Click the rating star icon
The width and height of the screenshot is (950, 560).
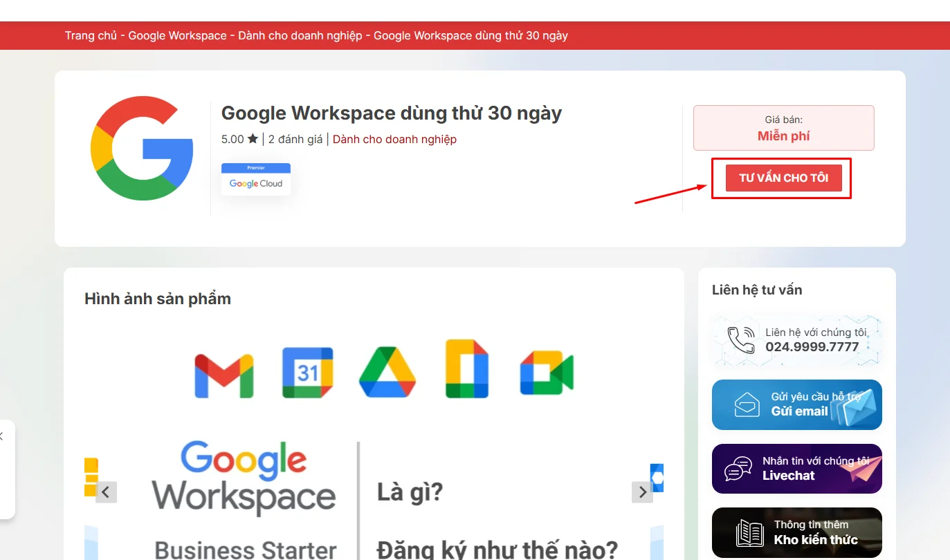pyautogui.click(x=253, y=139)
